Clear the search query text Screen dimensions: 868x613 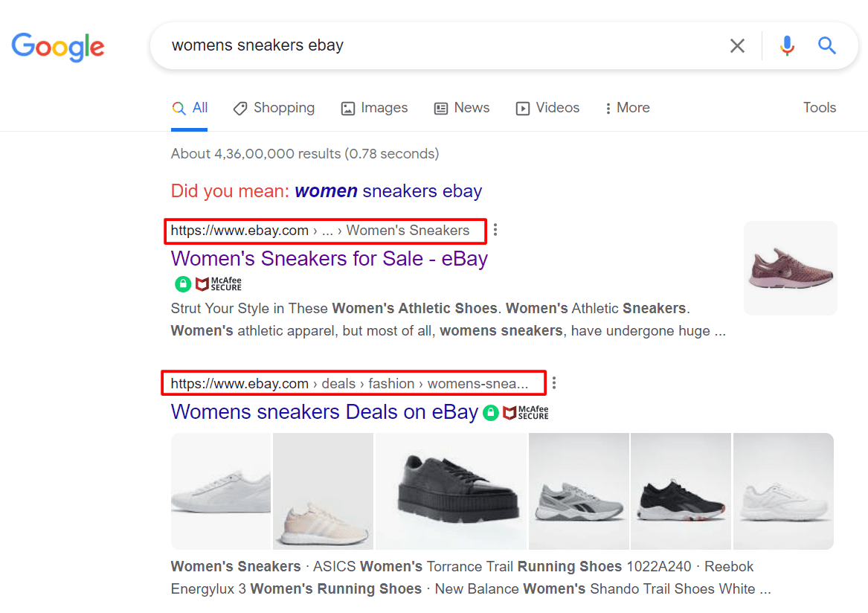click(x=737, y=46)
